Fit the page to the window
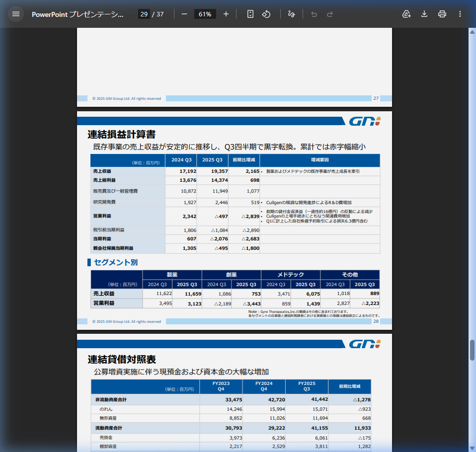Image resolution: width=476 pixels, height=452 pixels. click(x=250, y=14)
